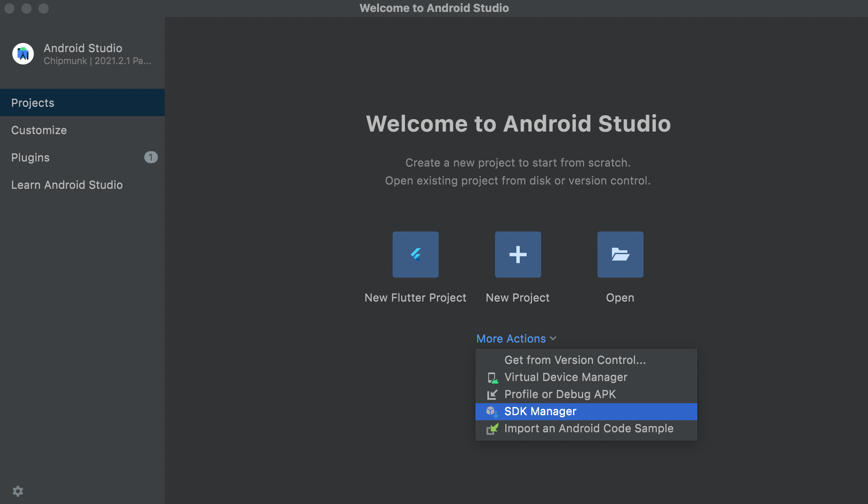Screen dimensions: 868x504
Task: Collapse the More Actions dropdown
Action: click(511, 339)
